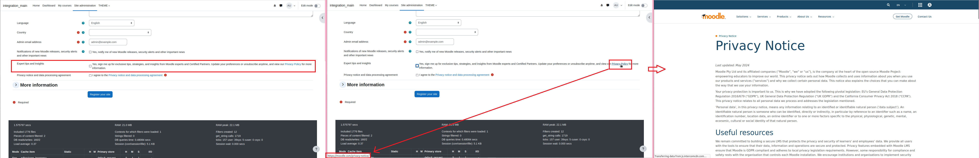Go to Home in left panel
Screen dimensions: 980x158
36,6
